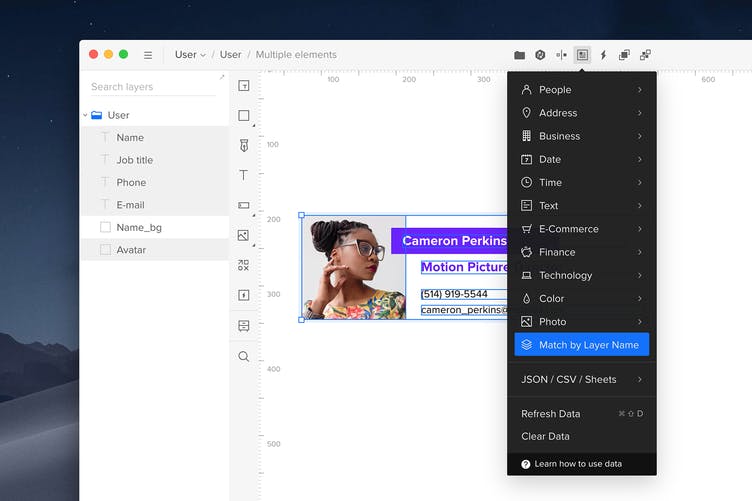Open the User project dropdown in breadcrumb
Image resolution: width=752 pixels, height=501 pixels.
[190, 55]
